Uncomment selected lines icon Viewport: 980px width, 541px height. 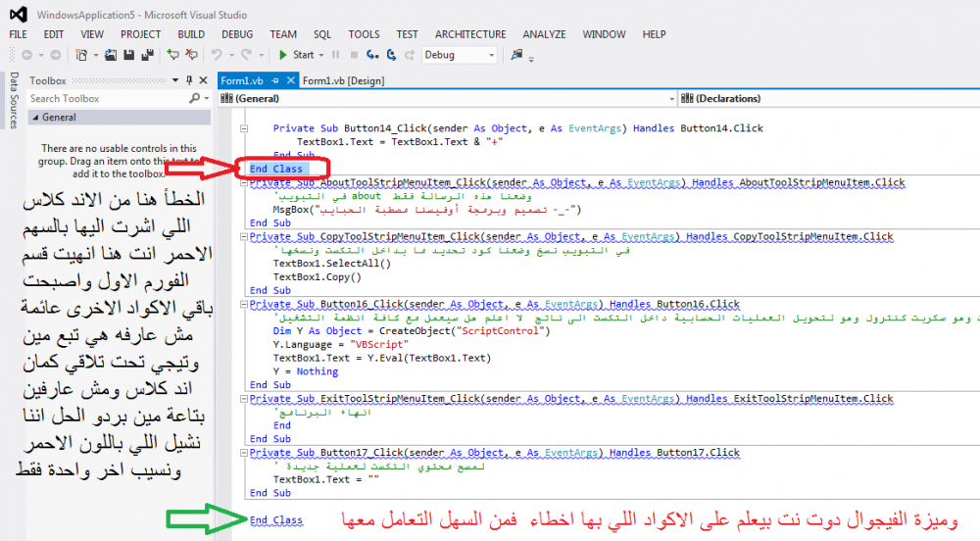click(192, 55)
